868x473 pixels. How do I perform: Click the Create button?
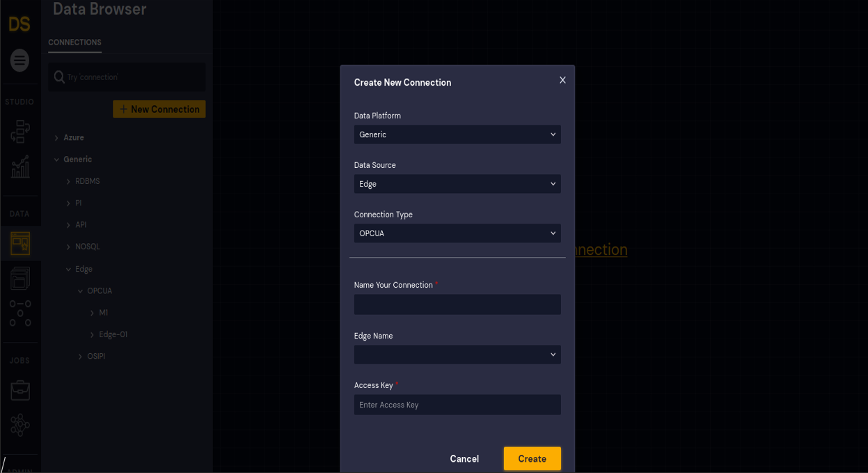532,458
